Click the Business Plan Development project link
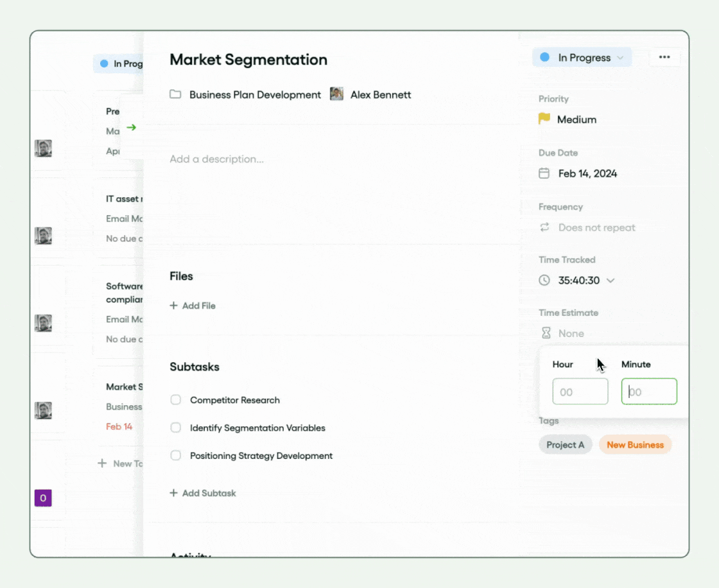Image resolution: width=719 pixels, height=588 pixels. pyautogui.click(x=255, y=94)
